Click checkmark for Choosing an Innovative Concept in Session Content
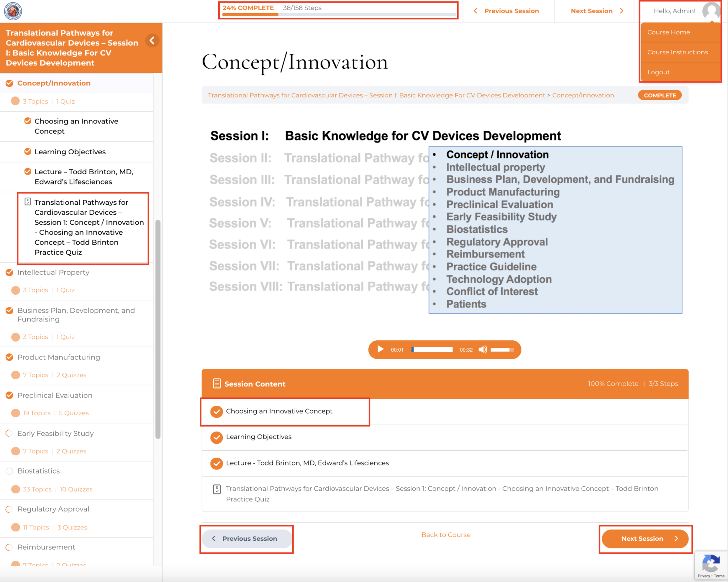The height and width of the screenshot is (582, 728). [216, 411]
